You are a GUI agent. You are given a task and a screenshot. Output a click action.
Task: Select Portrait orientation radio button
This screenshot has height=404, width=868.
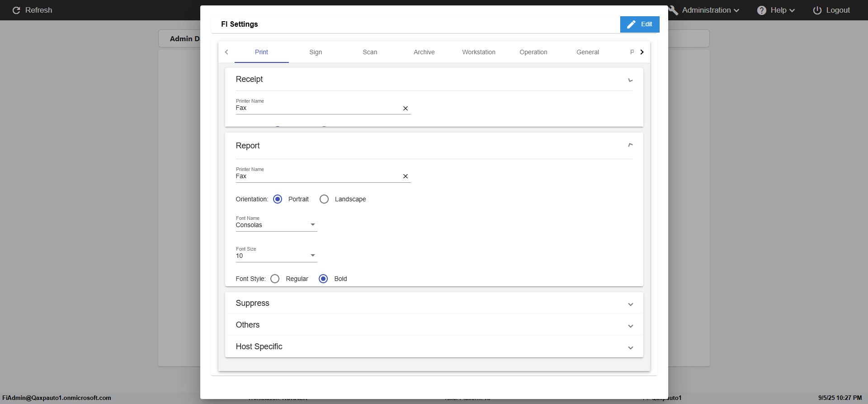[x=278, y=199]
